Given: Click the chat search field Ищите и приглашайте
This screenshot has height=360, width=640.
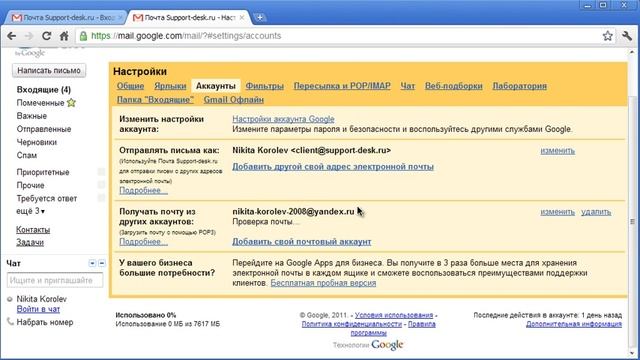Looking at the screenshot, I should click(x=55, y=280).
